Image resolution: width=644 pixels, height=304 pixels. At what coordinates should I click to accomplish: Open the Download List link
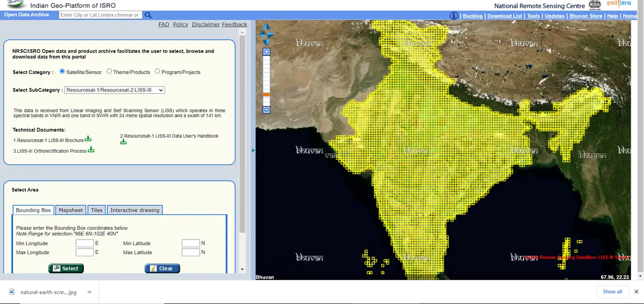[x=505, y=16]
